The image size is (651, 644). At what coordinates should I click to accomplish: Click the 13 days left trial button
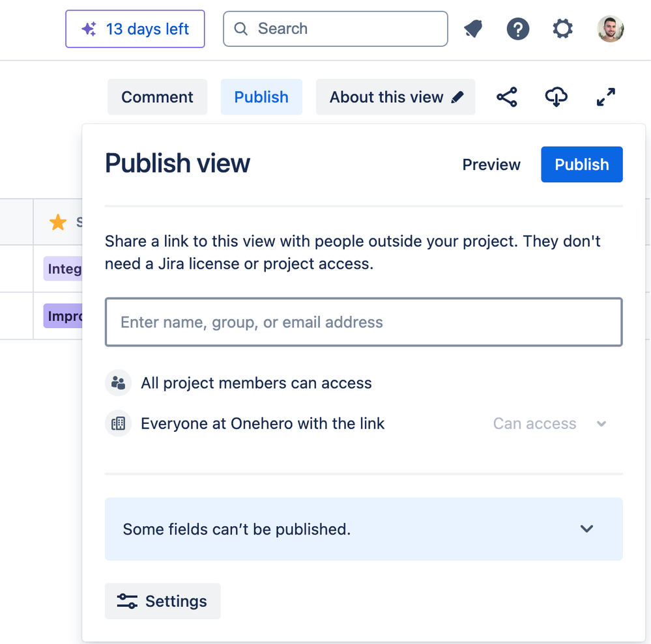point(135,29)
